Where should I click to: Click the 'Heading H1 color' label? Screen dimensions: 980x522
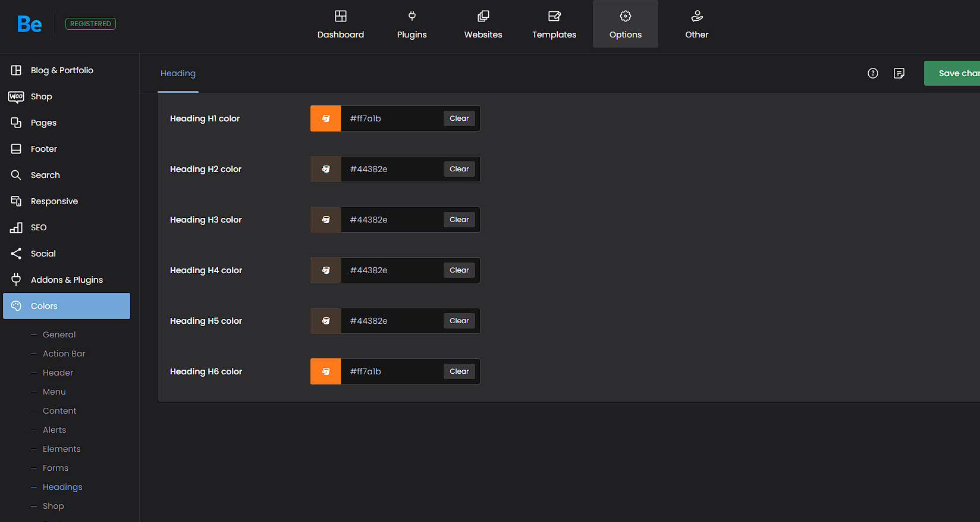[205, 118]
